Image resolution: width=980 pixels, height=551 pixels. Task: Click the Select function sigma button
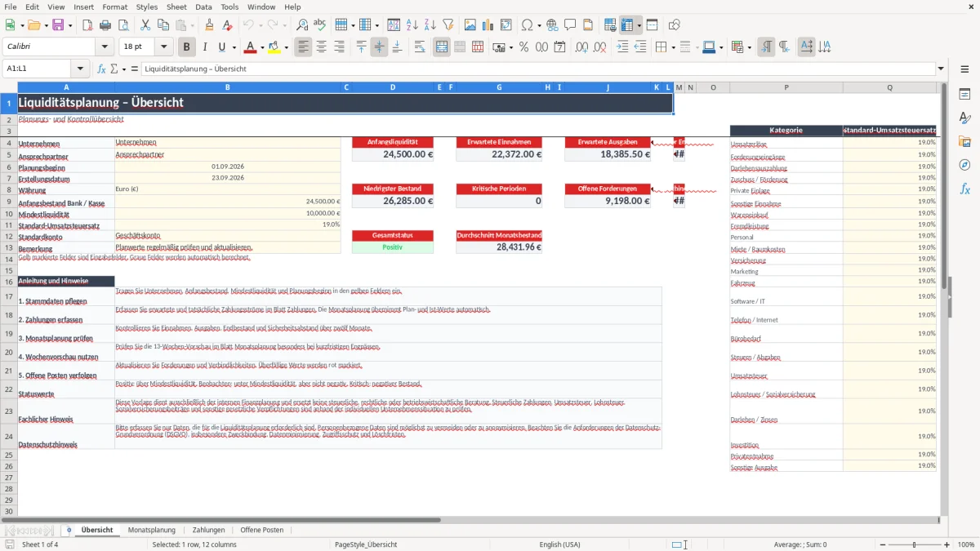[114, 69]
